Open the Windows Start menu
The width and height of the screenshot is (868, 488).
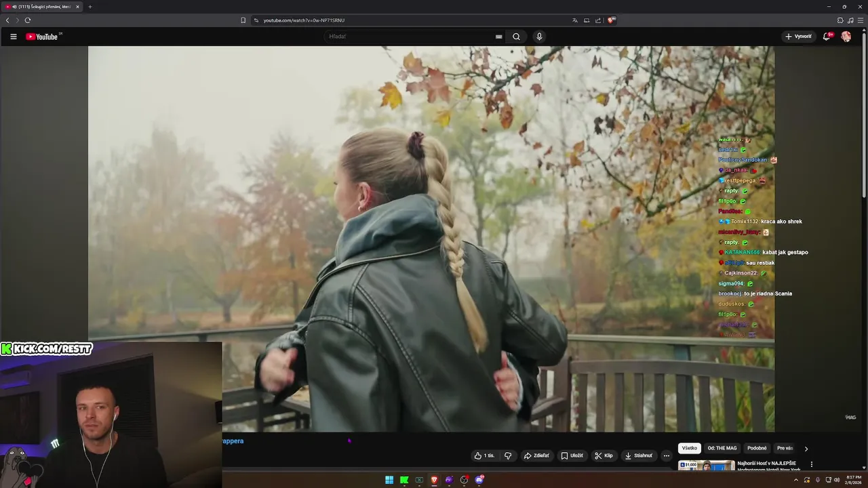[x=389, y=480]
